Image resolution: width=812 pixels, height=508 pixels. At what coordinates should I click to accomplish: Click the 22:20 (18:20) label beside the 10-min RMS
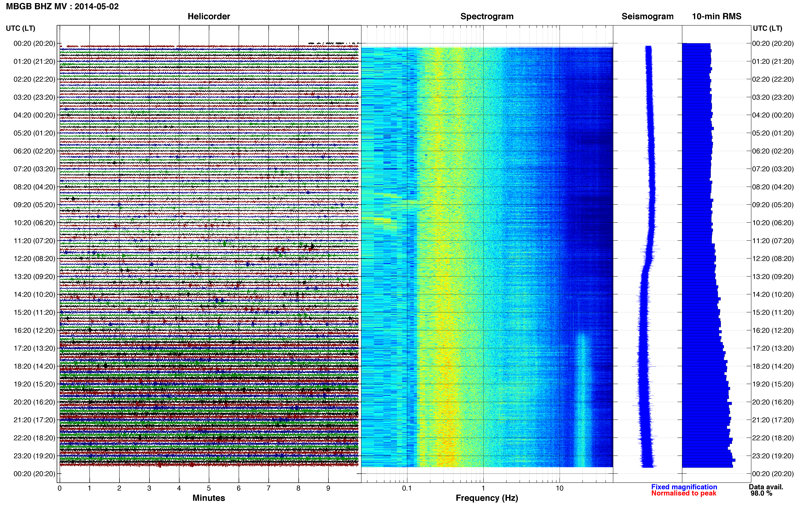pyautogui.click(x=773, y=438)
